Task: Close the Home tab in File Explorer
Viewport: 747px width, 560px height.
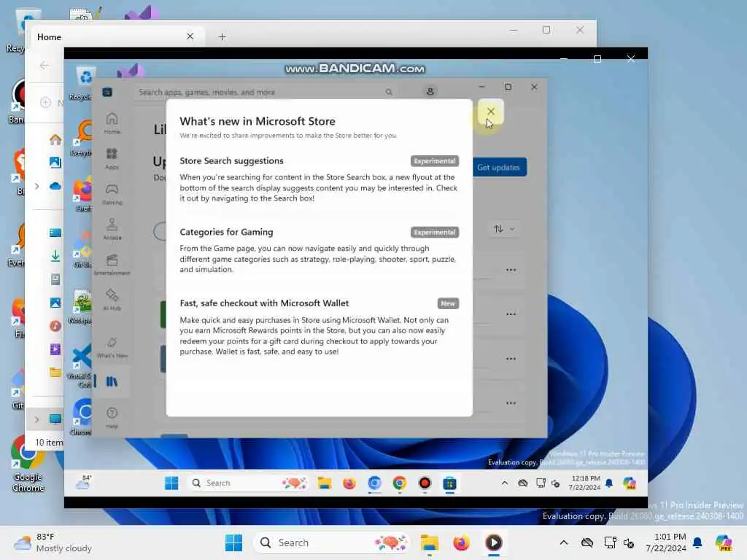Action: coord(190,36)
